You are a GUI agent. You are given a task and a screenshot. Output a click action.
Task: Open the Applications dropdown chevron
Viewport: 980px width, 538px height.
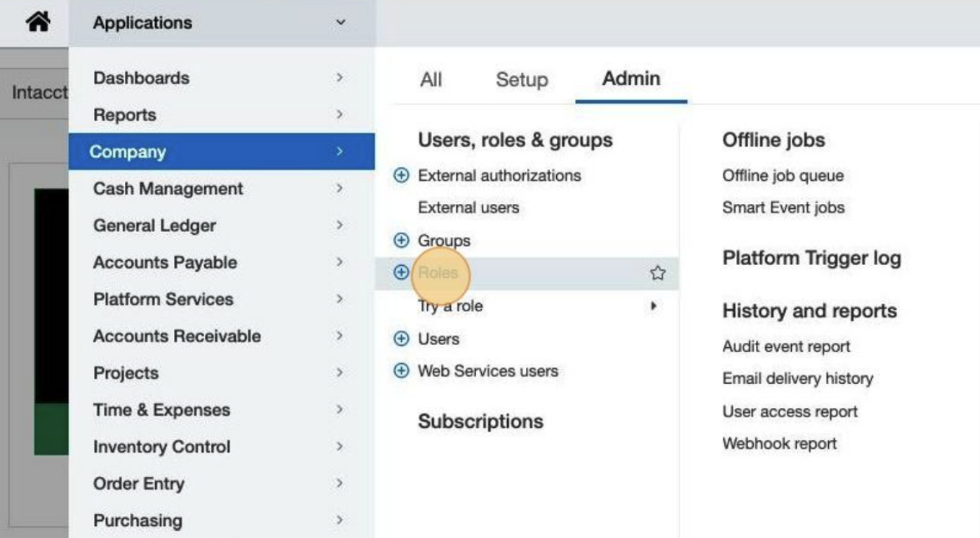tap(340, 23)
